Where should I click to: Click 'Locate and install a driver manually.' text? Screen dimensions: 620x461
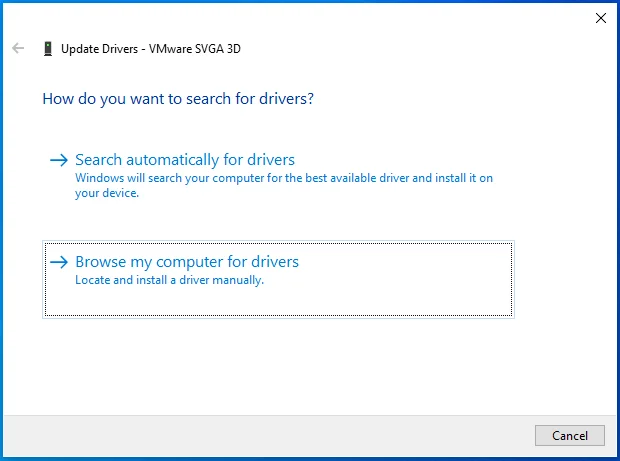point(169,280)
